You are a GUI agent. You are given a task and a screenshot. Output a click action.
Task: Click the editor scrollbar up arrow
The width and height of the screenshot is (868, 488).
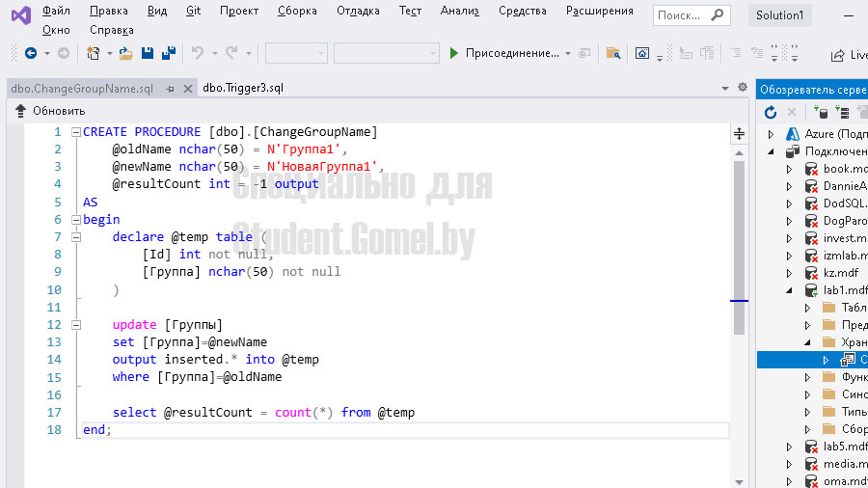739,152
